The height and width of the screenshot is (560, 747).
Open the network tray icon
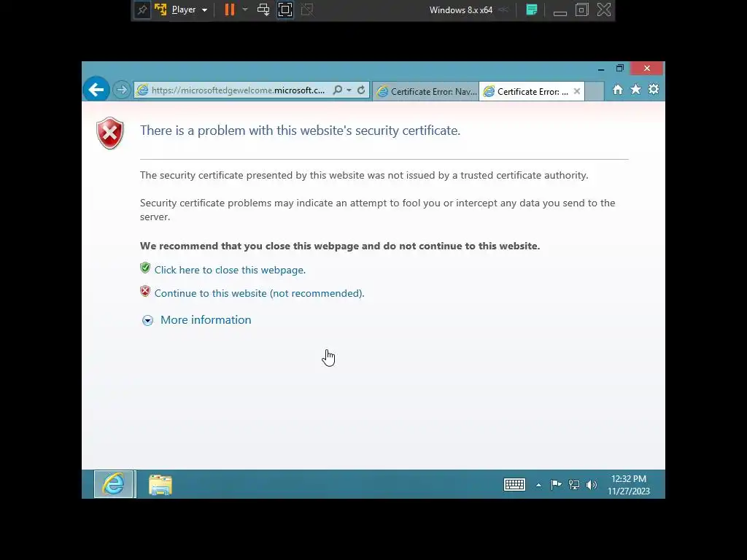574,485
